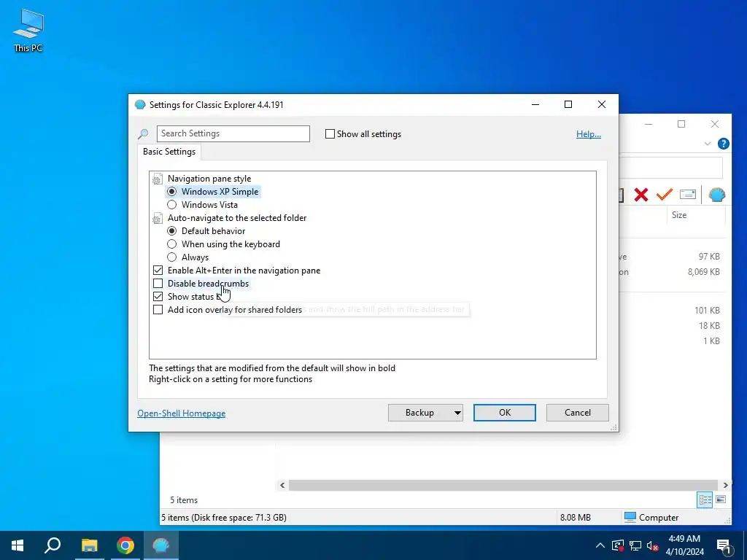Click the Explorer horizontal scrollbar thumb
This screenshot has height=560, width=747.
pos(503,485)
